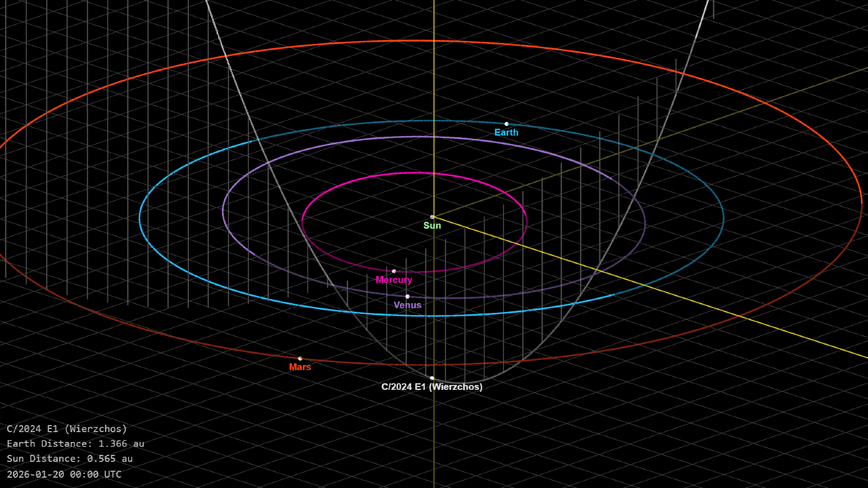Click the Mars planet marker
This screenshot has width=868, height=488.
pyautogui.click(x=301, y=358)
